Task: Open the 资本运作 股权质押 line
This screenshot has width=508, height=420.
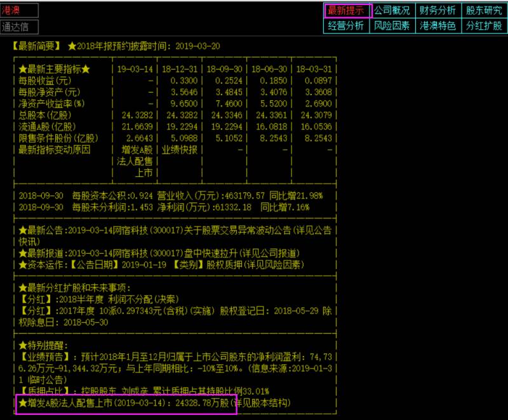Action: 161,265
